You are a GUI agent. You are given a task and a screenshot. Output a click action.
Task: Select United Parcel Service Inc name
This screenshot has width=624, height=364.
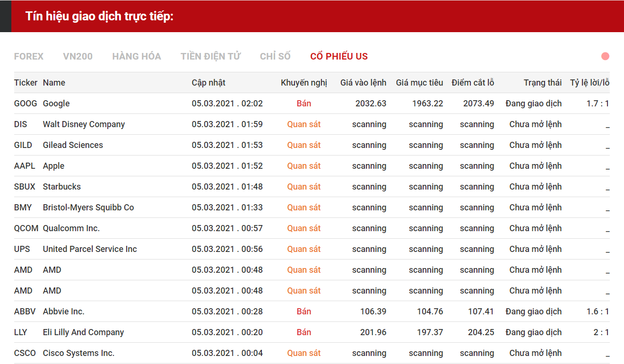click(x=90, y=249)
